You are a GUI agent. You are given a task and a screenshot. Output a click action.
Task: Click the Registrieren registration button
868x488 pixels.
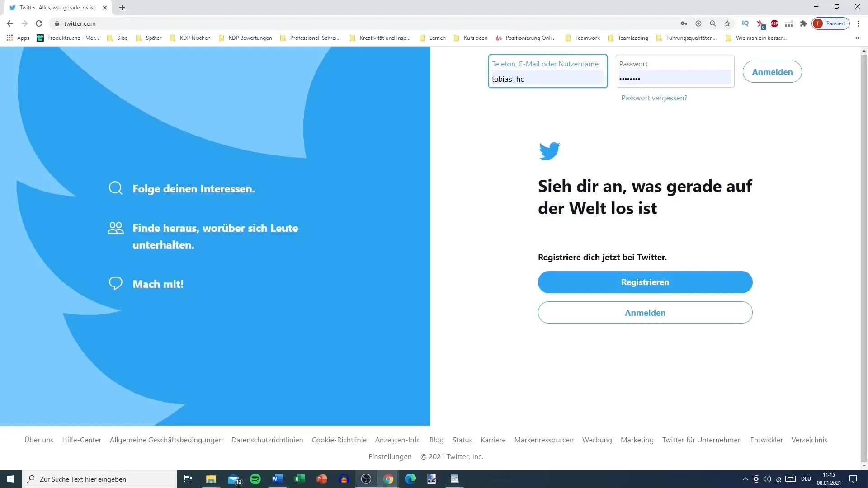pos(645,282)
